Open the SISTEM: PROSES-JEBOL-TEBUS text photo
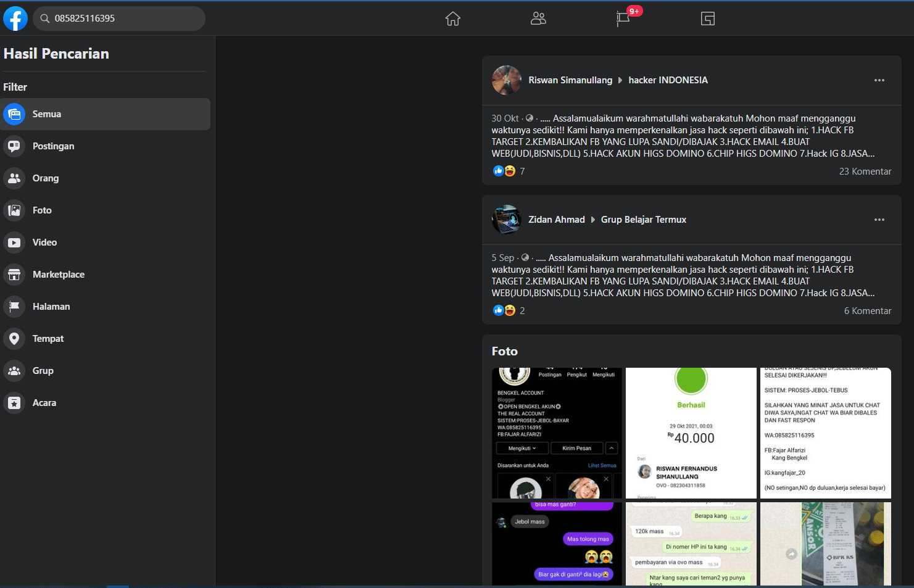This screenshot has height=588, width=914. 826,433
